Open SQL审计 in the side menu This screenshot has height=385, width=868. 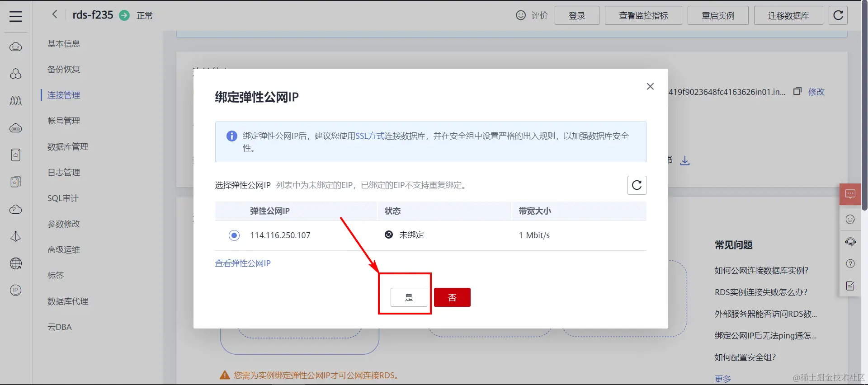click(63, 198)
